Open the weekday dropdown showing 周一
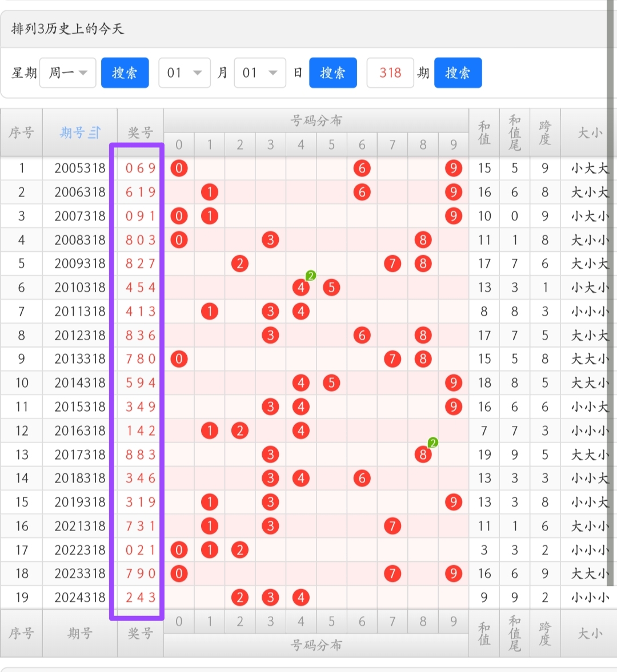 (67, 73)
